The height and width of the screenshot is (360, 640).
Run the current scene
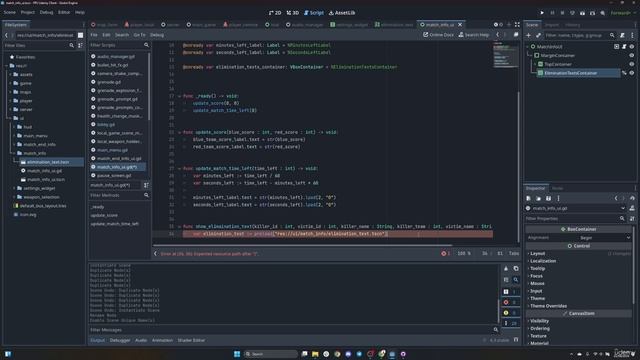(582, 13)
